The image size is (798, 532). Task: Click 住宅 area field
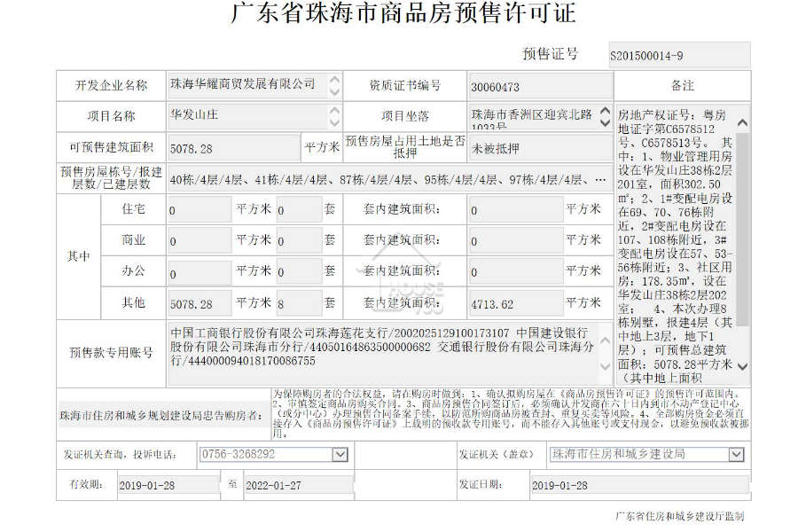point(200,210)
